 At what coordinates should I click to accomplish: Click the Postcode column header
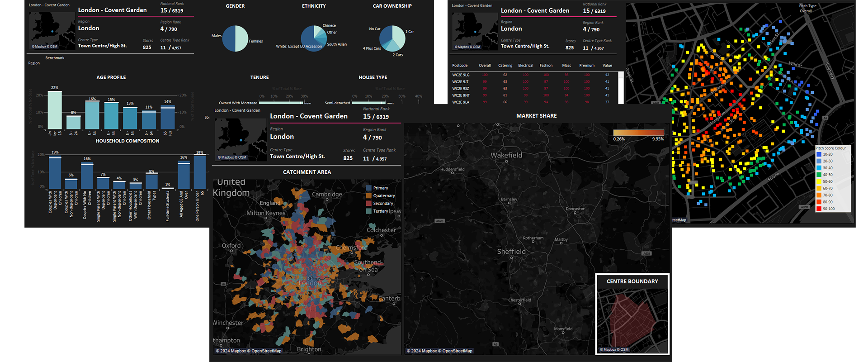coord(460,66)
